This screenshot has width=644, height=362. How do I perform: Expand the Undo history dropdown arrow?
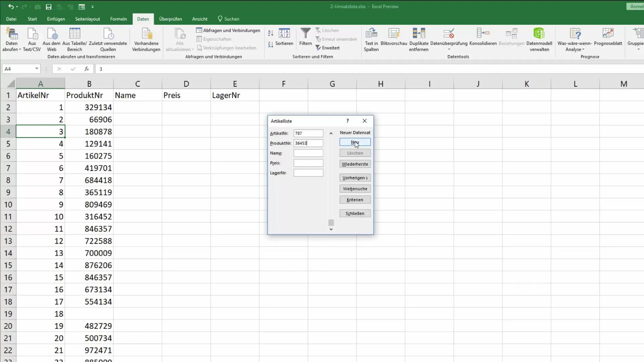[x=17, y=7]
